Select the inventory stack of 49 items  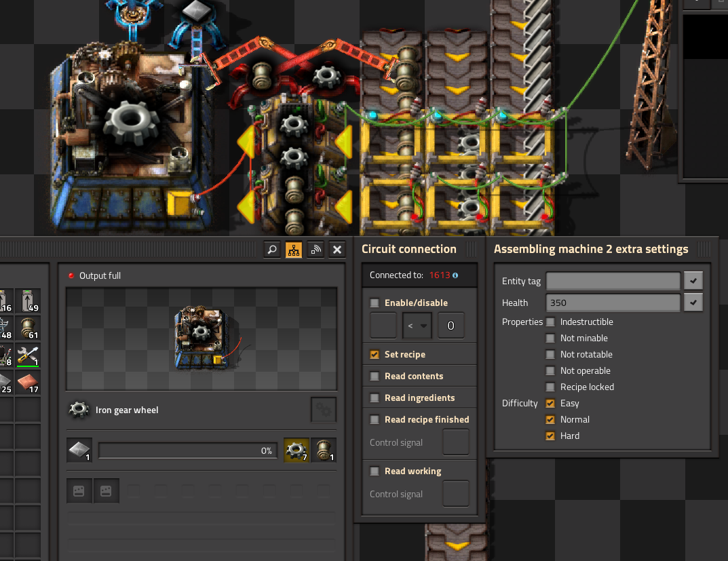click(28, 301)
